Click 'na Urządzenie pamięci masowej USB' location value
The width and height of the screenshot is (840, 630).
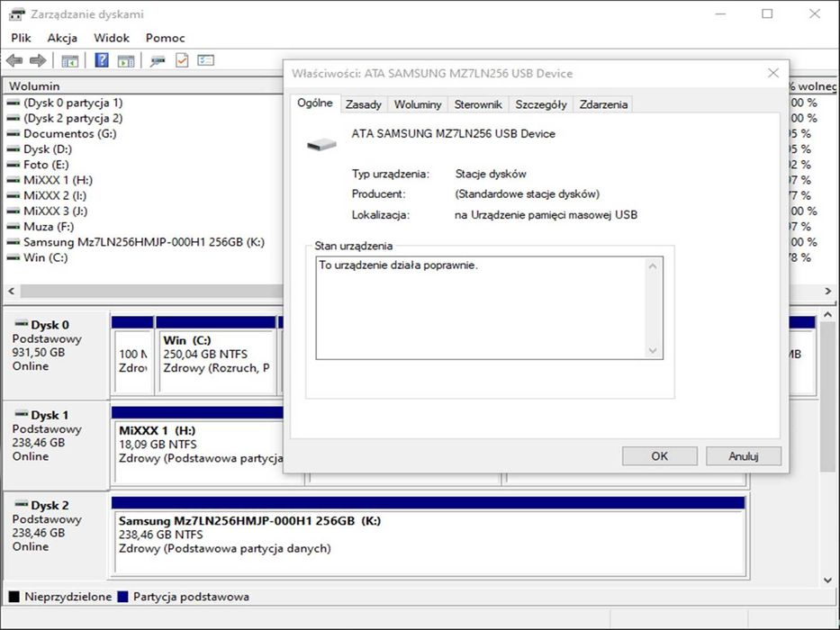pos(546,215)
